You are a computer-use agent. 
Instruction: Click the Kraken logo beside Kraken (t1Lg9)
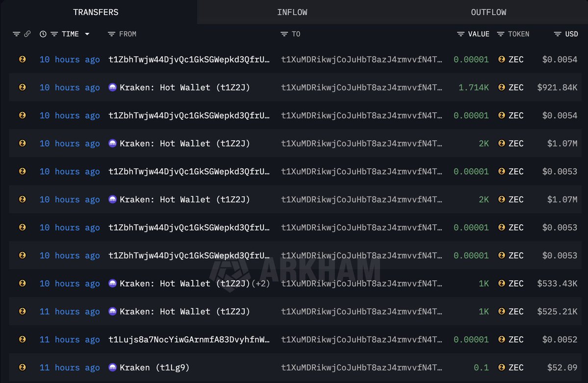click(113, 367)
